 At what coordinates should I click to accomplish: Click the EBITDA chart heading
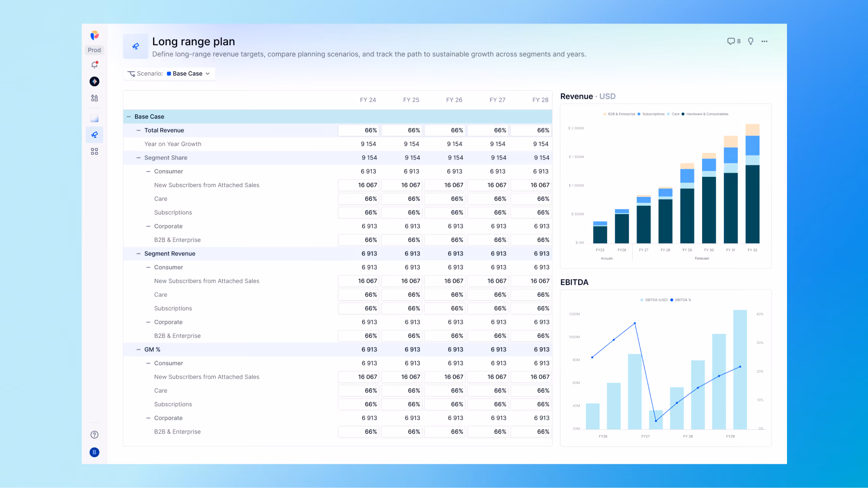(574, 282)
